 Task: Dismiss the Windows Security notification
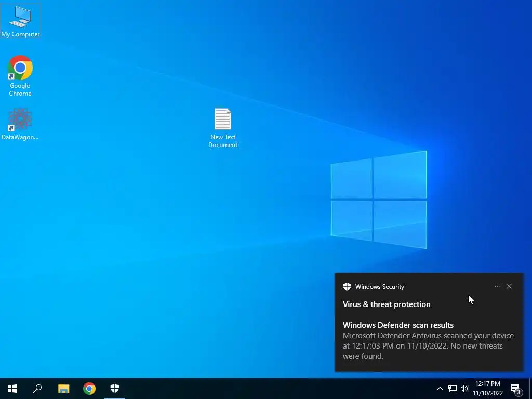coord(509,286)
